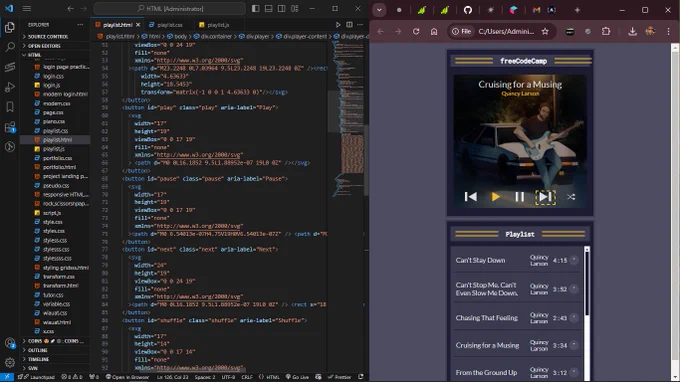Open the Run and Debug view
The height and width of the screenshot is (382, 680).
tap(10, 87)
